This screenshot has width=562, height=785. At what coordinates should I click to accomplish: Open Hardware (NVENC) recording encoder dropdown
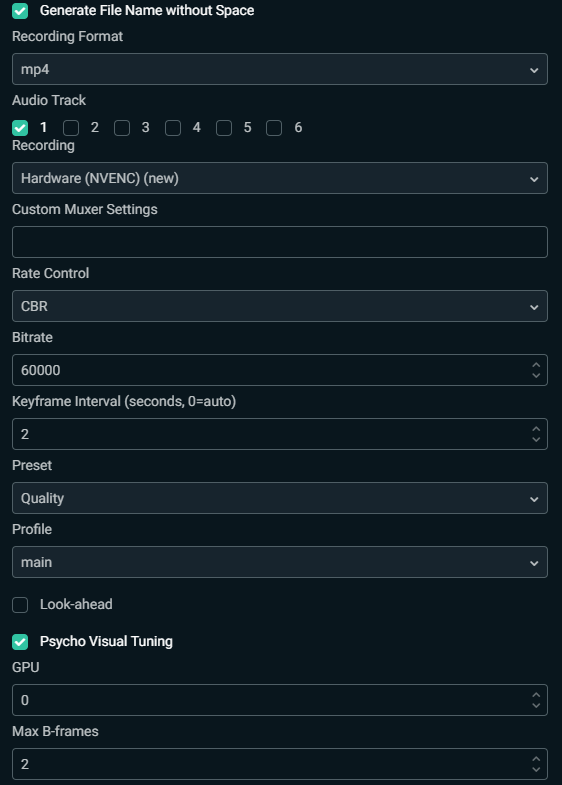coord(280,178)
